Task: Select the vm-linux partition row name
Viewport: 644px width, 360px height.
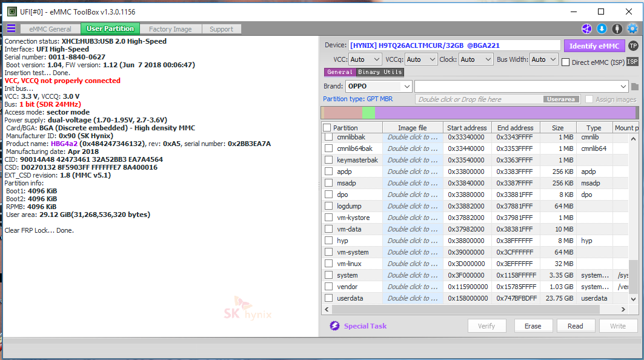Action: [349, 264]
